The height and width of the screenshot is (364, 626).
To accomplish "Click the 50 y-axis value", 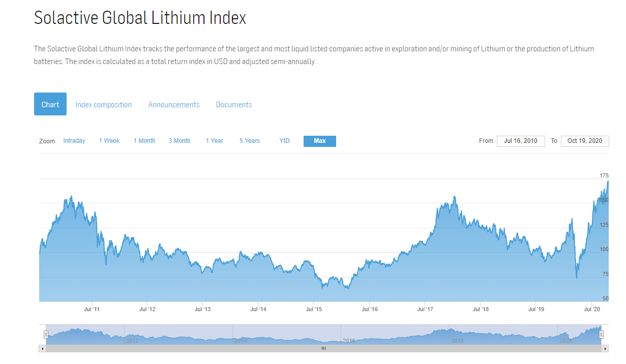I will (605, 298).
